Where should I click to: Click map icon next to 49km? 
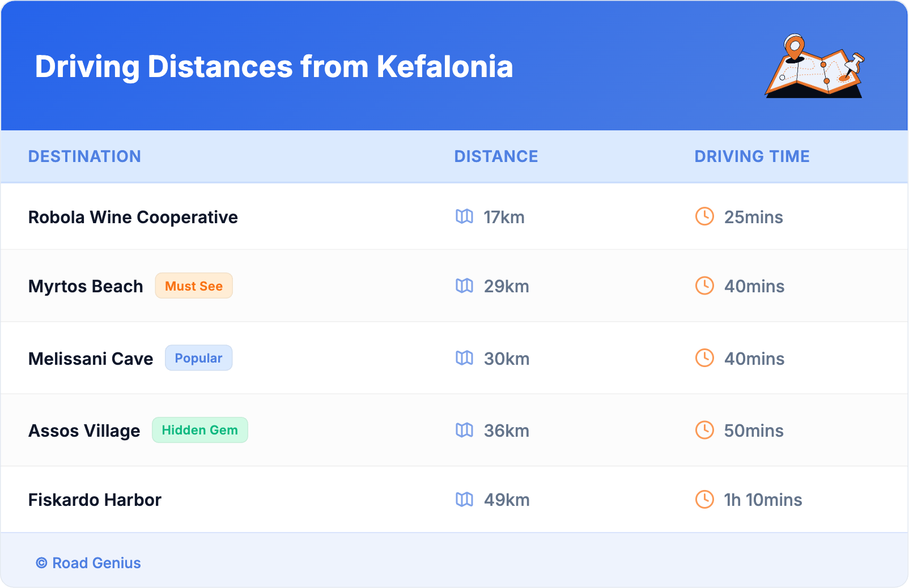coord(464,499)
